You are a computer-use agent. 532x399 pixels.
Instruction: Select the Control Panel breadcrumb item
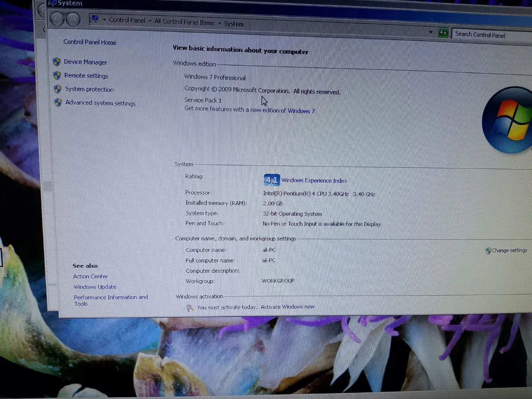[127, 20]
